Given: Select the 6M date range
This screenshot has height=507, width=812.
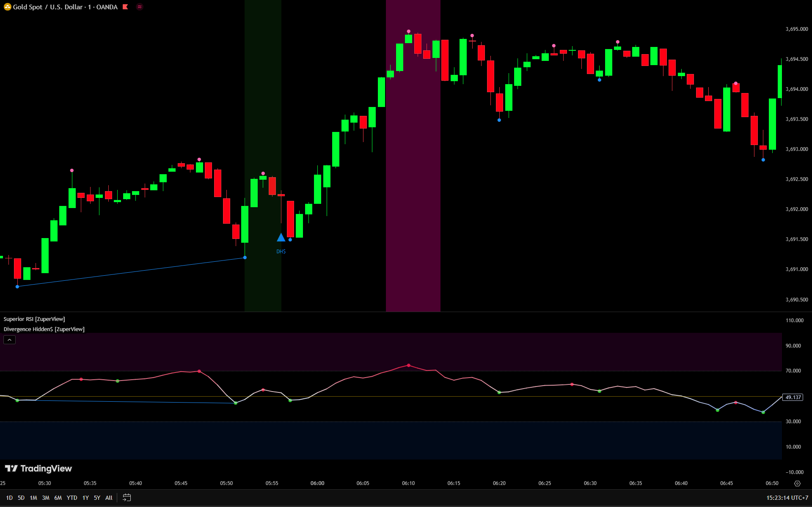Looking at the screenshot, I should 58,498.
